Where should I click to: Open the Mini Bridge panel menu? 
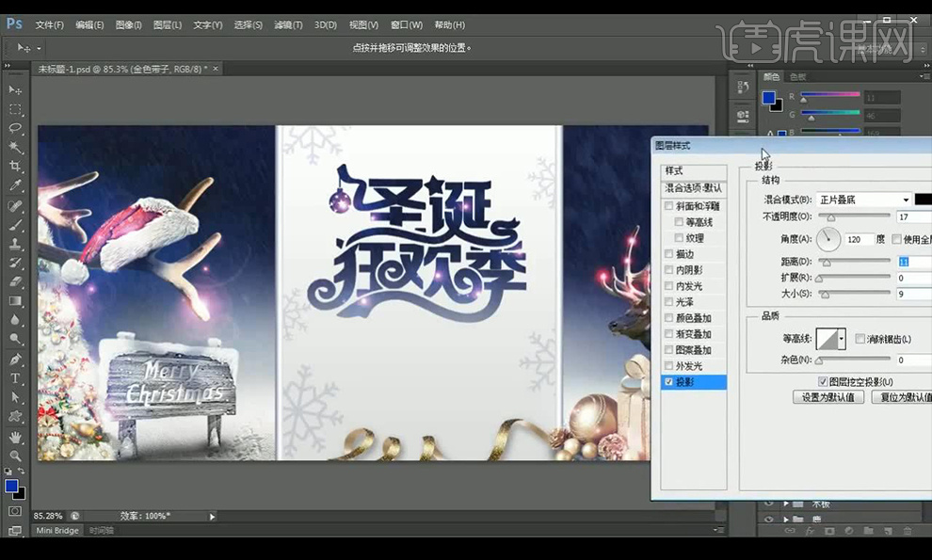coord(718,530)
